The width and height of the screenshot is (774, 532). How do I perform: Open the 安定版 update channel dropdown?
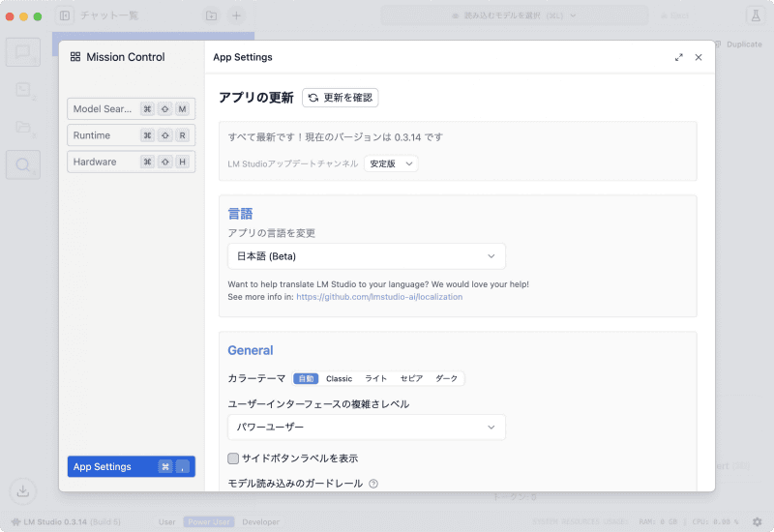(x=391, y=163)
